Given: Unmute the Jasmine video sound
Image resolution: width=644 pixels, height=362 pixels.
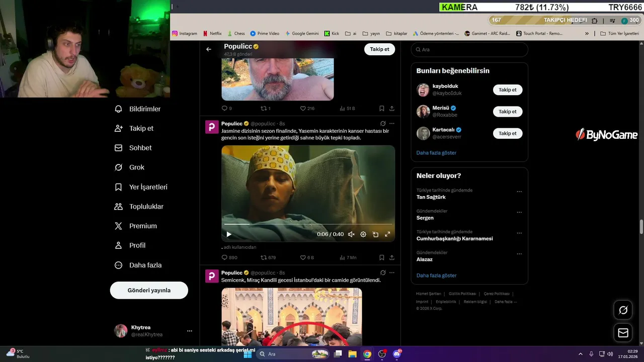Looking at the screenshot, I should click(351, 234).
